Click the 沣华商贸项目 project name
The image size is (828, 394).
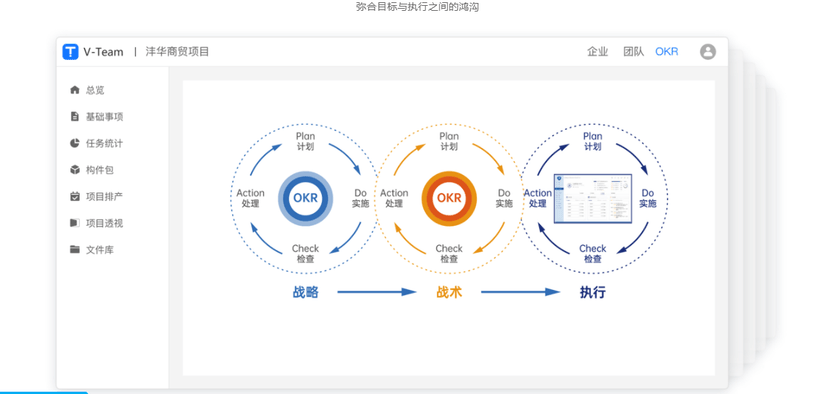click(x=177, y=52)
